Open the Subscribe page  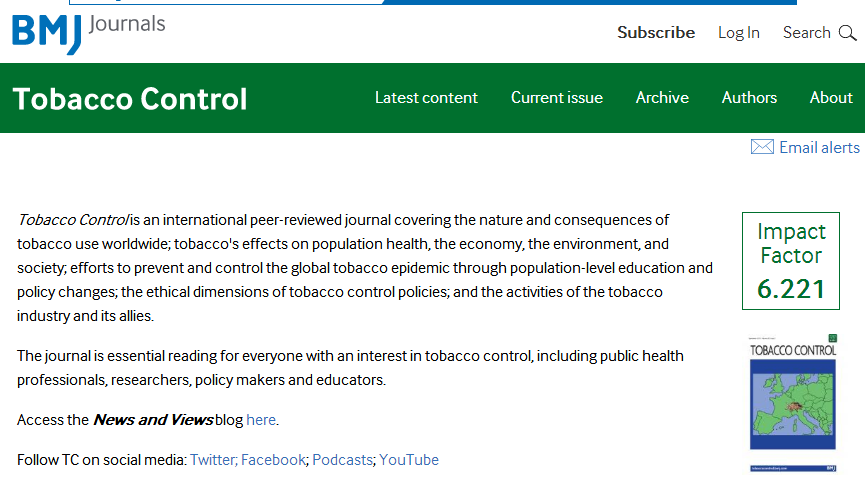pos(656,33)
